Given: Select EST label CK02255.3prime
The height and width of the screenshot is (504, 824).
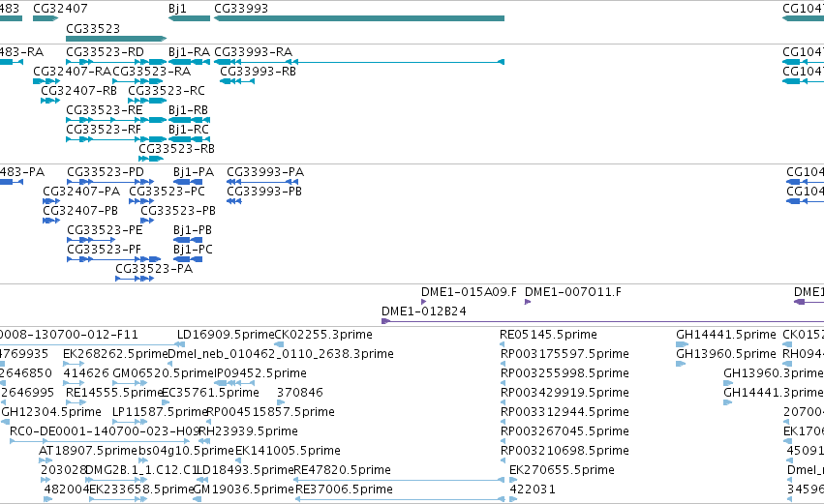Looking at the screenshot, I should 323,335.
